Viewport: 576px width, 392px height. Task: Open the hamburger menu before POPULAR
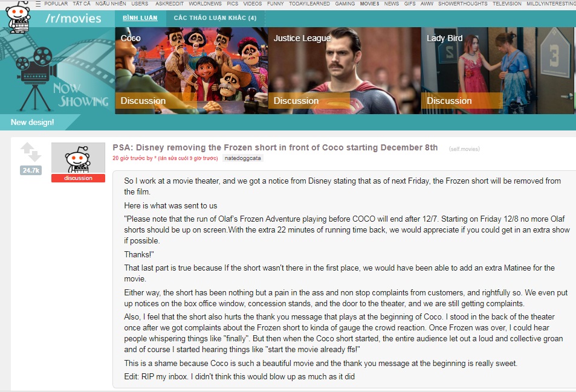click(38, 4)
